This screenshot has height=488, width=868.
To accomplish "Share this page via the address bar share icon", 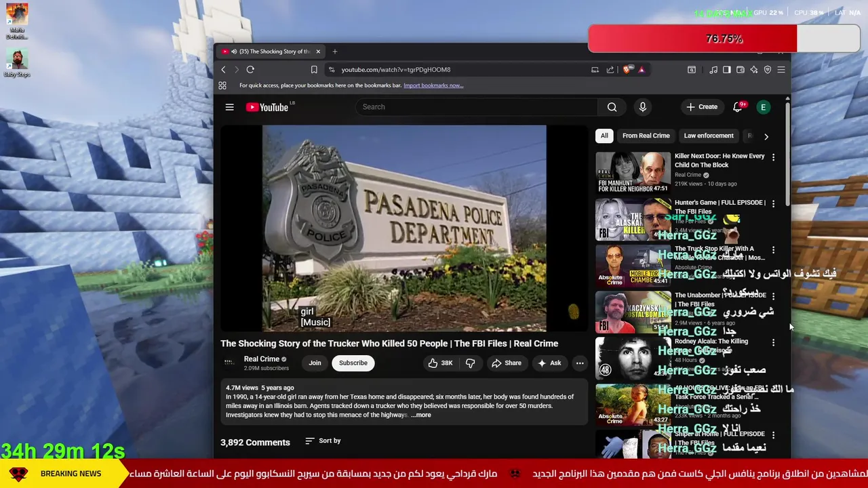I will coord(610,70).
